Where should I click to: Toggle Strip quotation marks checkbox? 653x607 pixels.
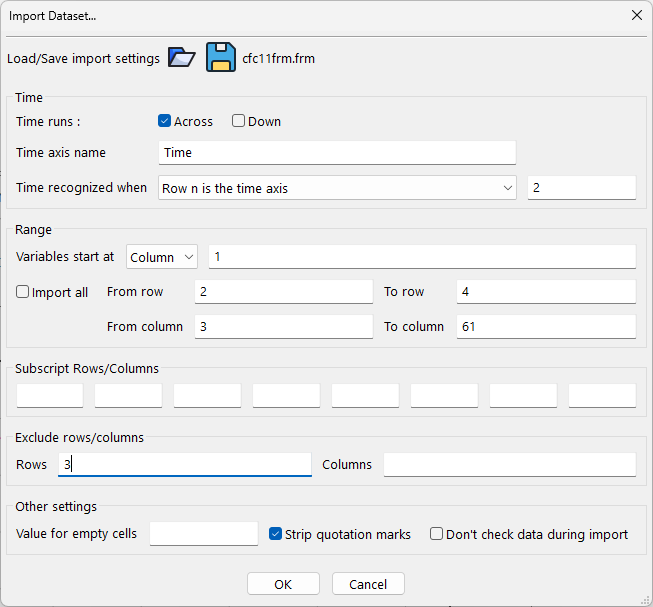point(277,534)
